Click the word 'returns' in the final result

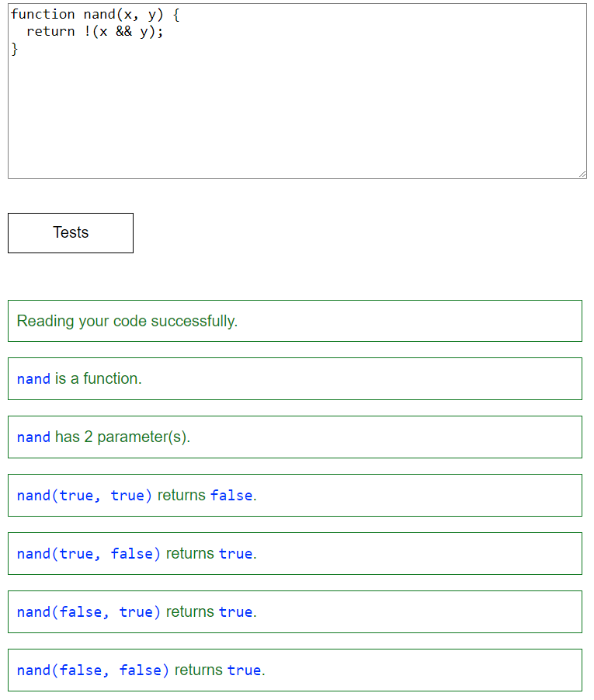coord(200,670)
